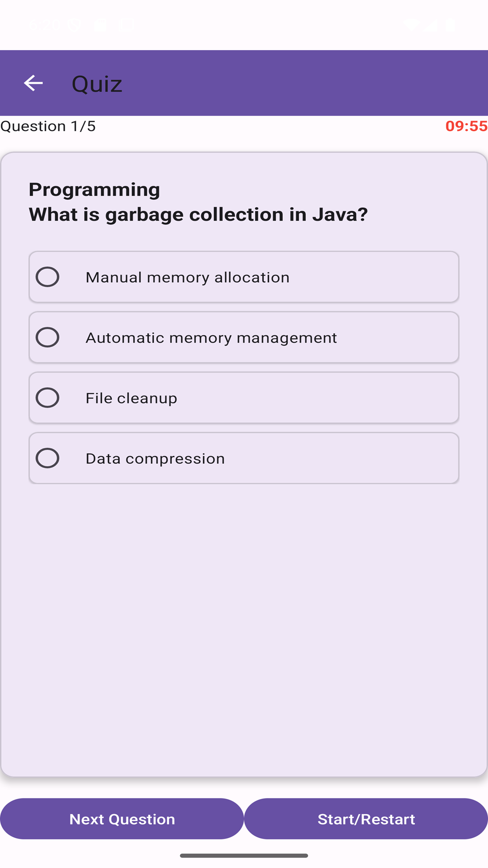488x868 pixels.
Task: Tap the home gesture bar at the bottom
Action: pyautogui.click(x=244, y=855)
